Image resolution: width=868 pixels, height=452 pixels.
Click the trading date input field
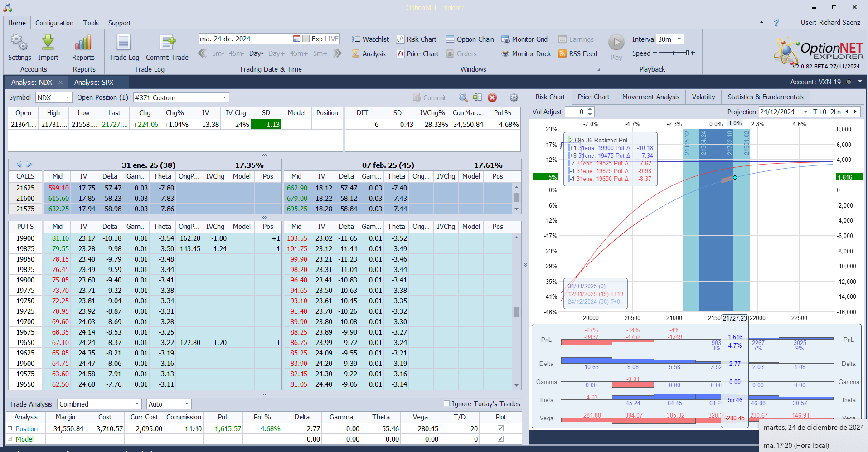point(245,39)
